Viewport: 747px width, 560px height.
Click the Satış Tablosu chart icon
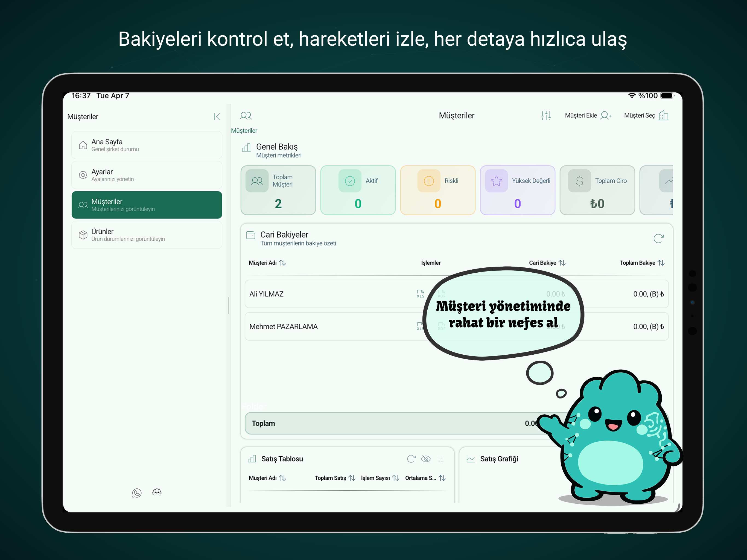[252, 459]
